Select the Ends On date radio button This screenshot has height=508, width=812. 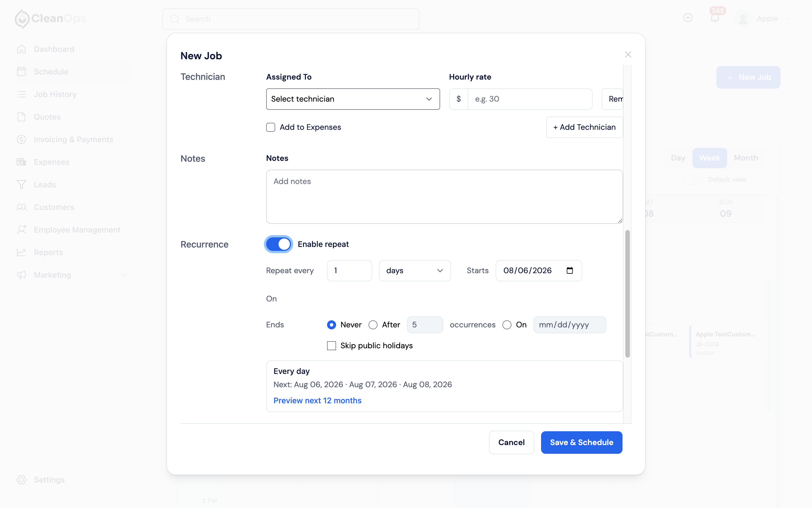pos(507,325)
